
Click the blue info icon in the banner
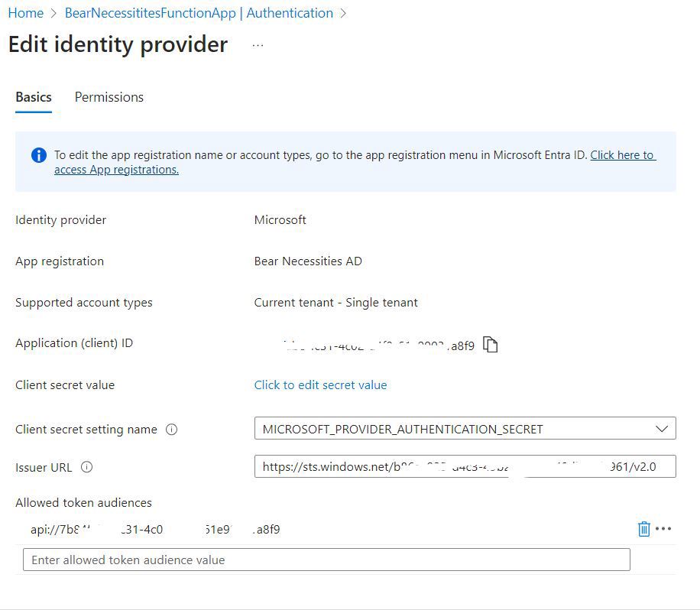[x=39, y=155]
